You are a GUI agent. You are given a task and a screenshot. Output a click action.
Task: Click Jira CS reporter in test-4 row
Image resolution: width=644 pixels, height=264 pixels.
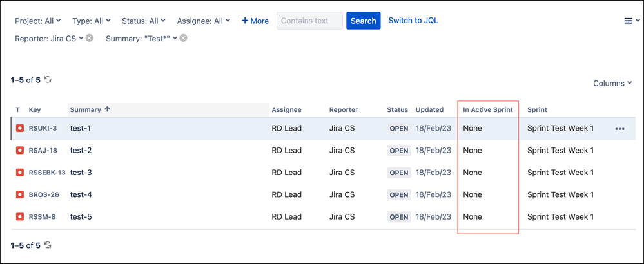[342, 194]
